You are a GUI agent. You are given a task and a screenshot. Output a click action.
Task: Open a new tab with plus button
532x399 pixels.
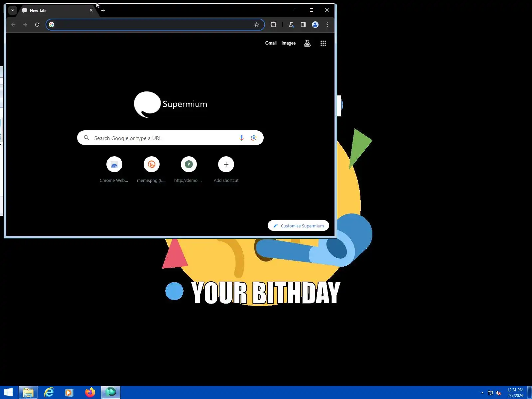103,10
